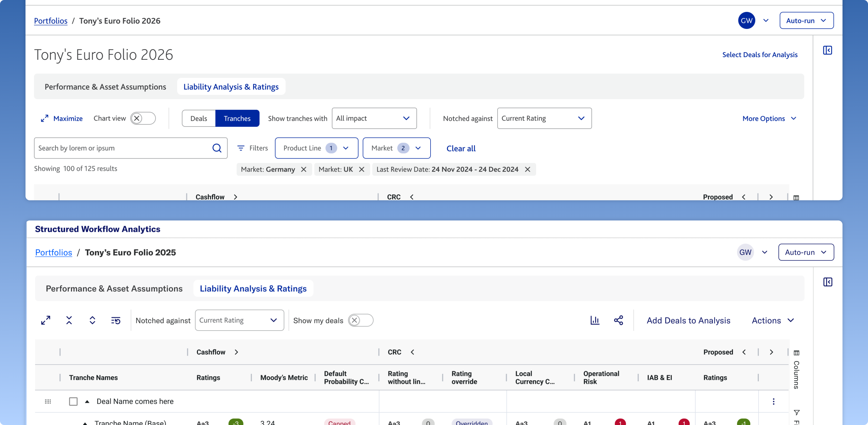Open the Auto-run dropdown in the top panel
This screenshot has width=868, height=425.
806,20
